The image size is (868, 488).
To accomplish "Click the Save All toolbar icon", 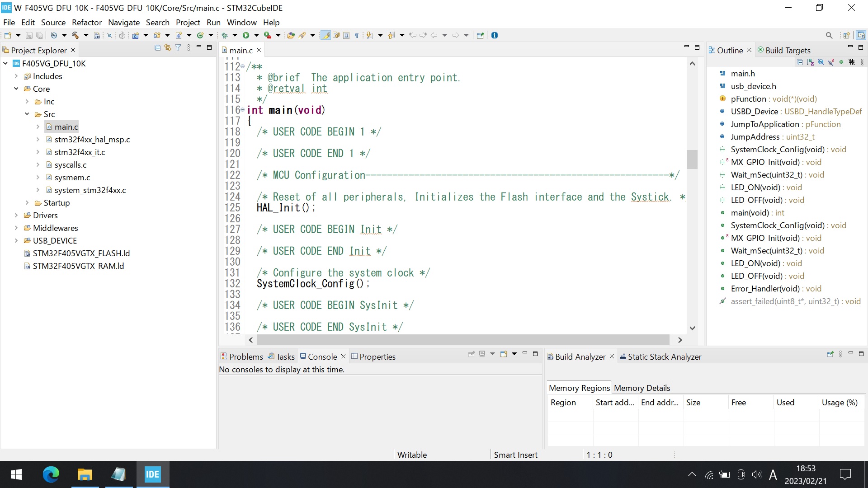I will click(x=39, y=35).
